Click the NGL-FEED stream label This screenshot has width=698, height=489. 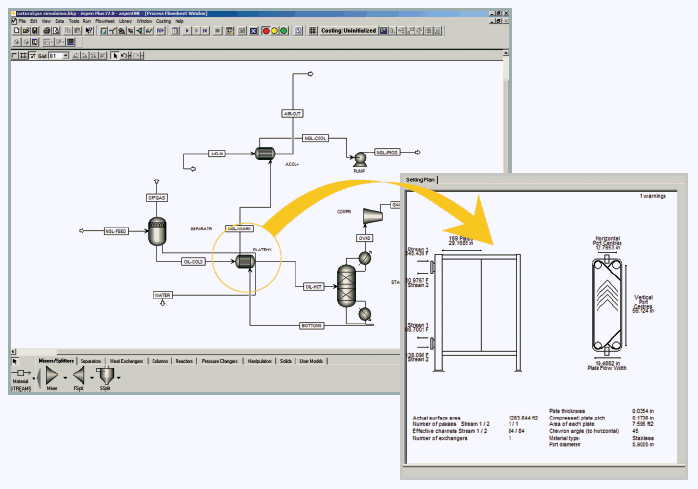118,231
